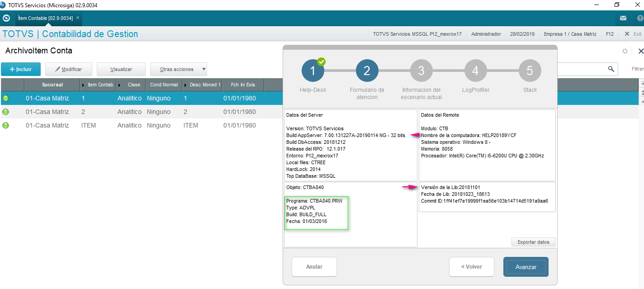
Task: Open the help question mark icon
Action: click(640, 18)
